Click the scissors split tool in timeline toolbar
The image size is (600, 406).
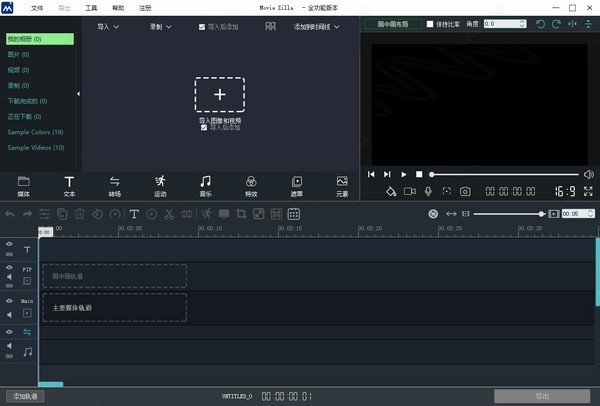[x=169, y=213]
